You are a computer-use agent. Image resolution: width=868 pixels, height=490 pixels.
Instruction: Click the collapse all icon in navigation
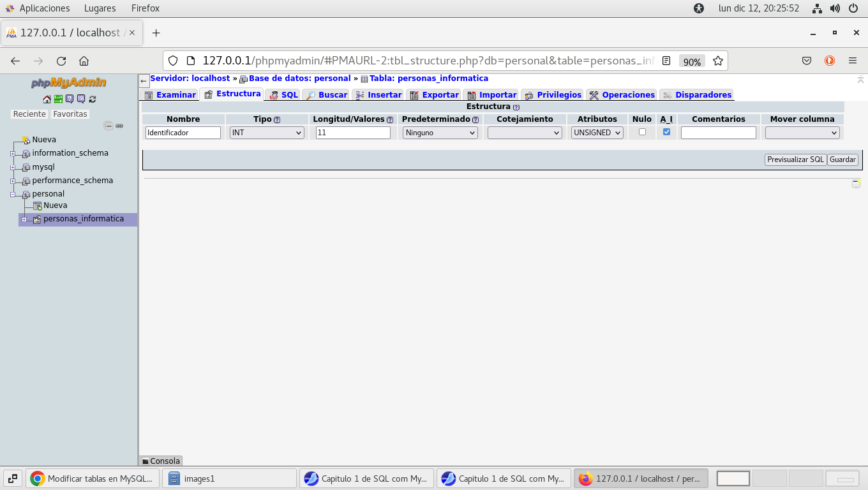click(108, 126)
